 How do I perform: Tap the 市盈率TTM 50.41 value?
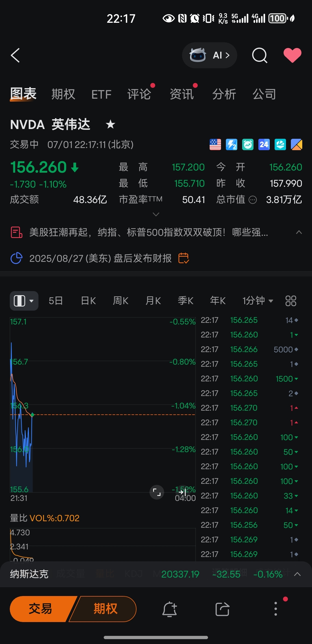coord(194,200)
